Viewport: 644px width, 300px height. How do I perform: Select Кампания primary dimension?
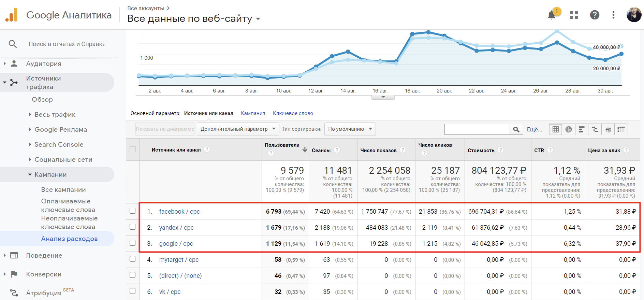(x=253, y=113)
